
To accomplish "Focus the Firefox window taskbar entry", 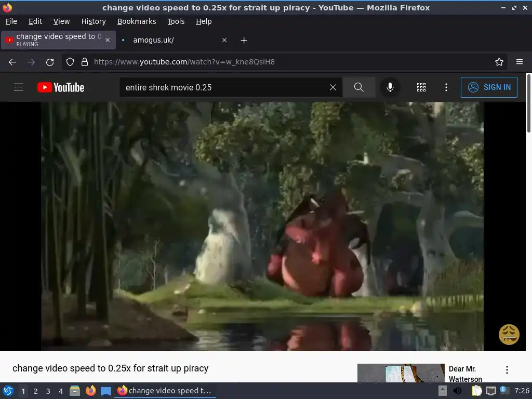I will coord(166,391).
